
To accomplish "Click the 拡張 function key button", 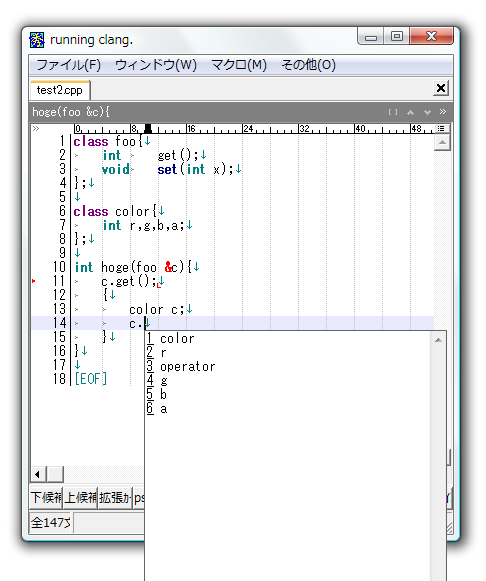I will point(115,498).
